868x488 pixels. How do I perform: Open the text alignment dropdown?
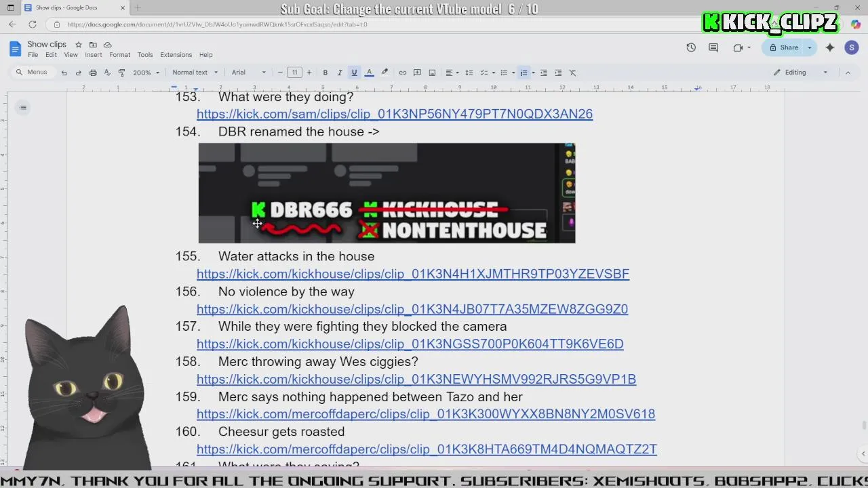pyautogui.click(x=451, y=73)
